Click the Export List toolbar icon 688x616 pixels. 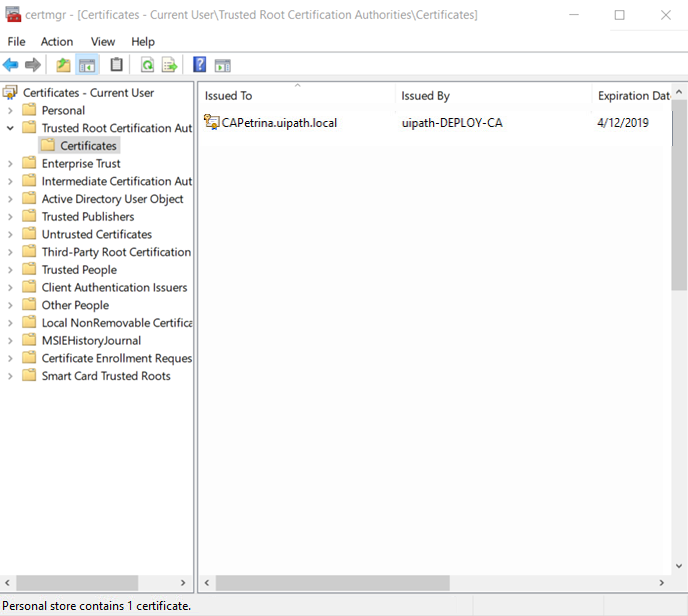click(169, 65)
